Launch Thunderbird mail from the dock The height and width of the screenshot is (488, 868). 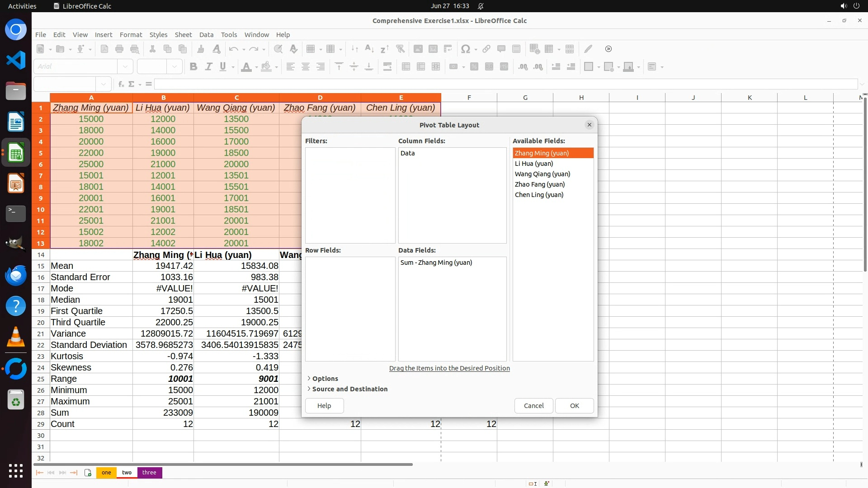click(16, 275)
